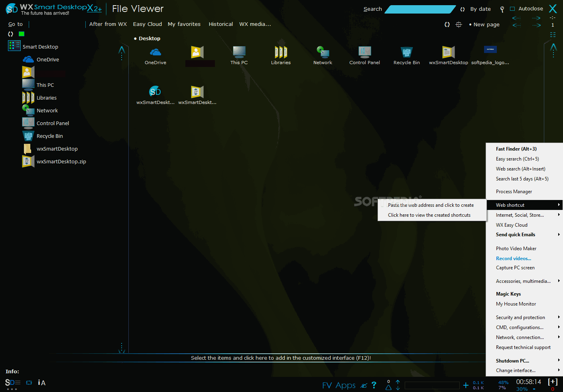Open the Go to menu
Viewport: 563px width, 392px height.
(16, 24)
